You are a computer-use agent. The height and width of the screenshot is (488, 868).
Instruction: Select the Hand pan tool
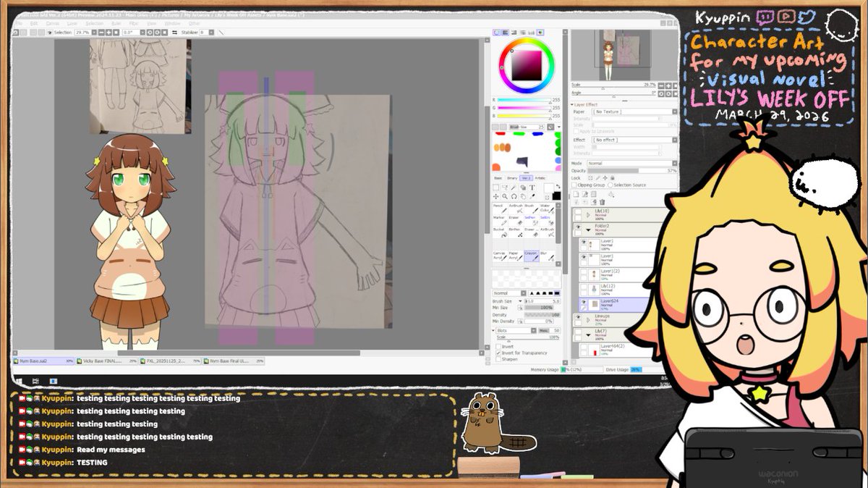(x=523, y=196)
